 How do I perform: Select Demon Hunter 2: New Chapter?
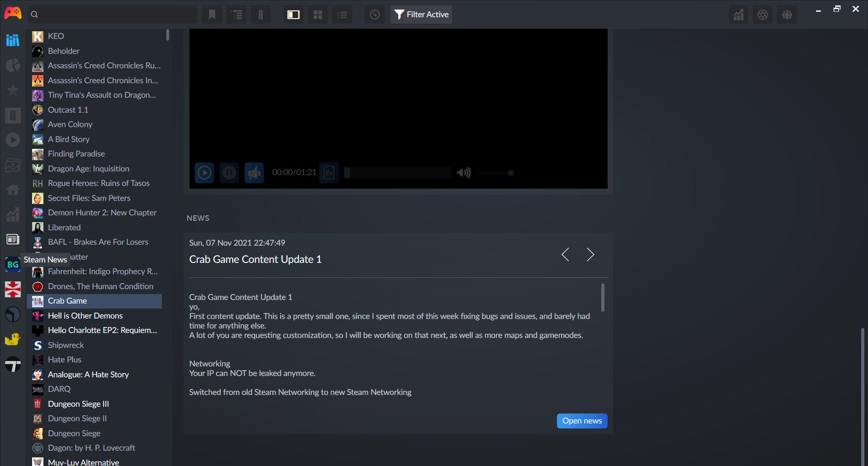point(94,213)
